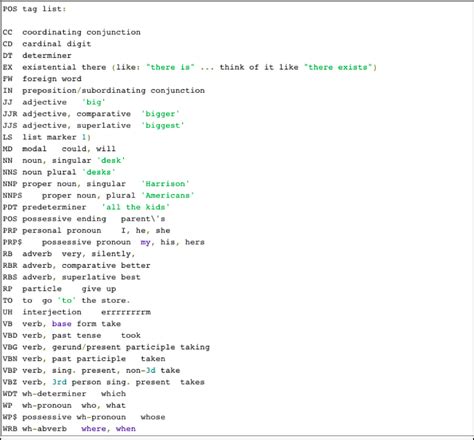Click the 'RBR adverb, comparative better' line
This screenshot has height=440, width=474.
(x=77, y=266)
